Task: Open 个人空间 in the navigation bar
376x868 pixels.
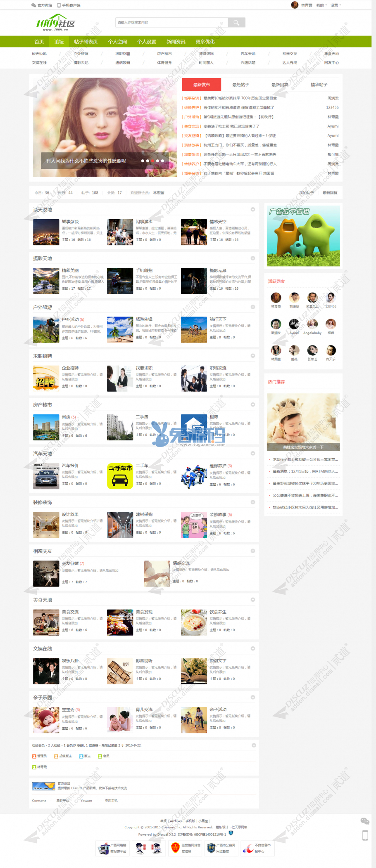Action: pyautogui.click(x=117, y=42)
